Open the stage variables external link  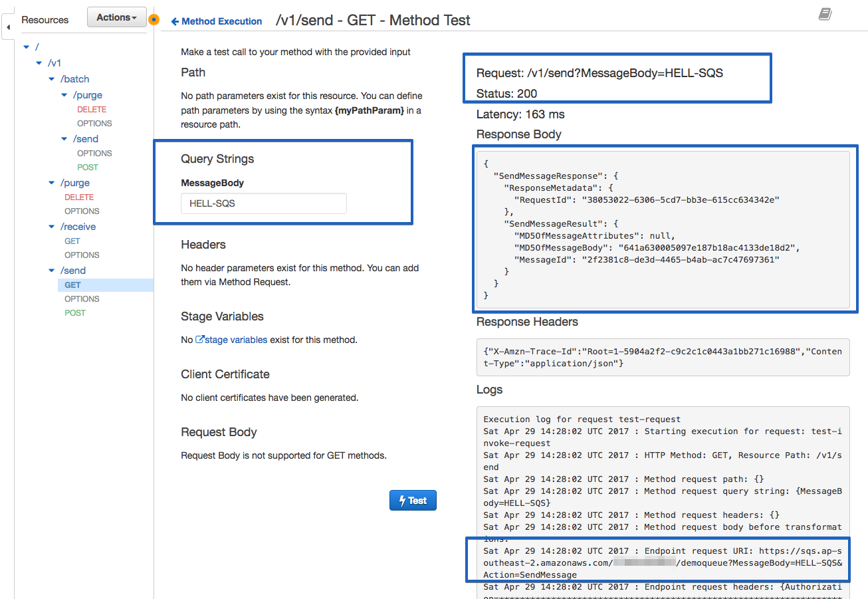point(231,340)
